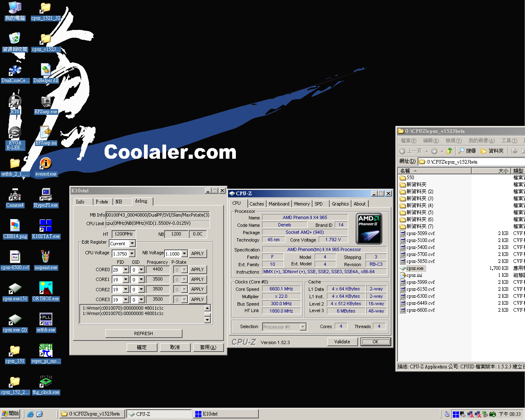The height and width of the screenshot is (420, 525).
Task: Click the 確定 button in K10stat
Action: point(142,347)
